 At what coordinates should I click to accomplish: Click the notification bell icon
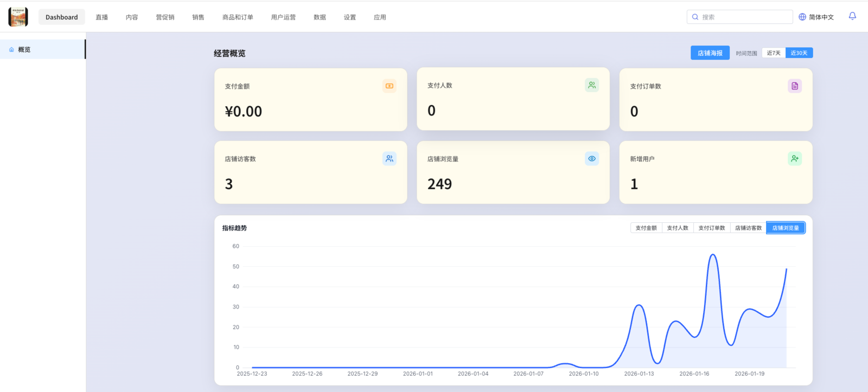coord(852,16)
